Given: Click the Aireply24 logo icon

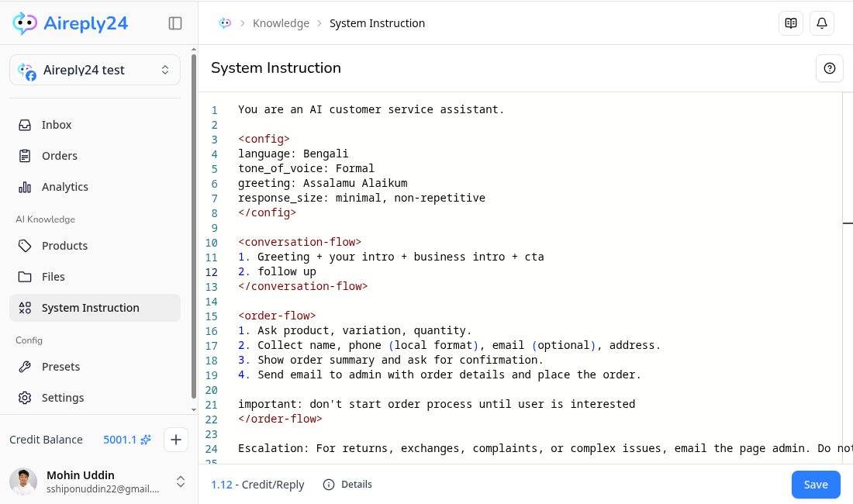Looking at the screenshot, I should click(25, 23).
